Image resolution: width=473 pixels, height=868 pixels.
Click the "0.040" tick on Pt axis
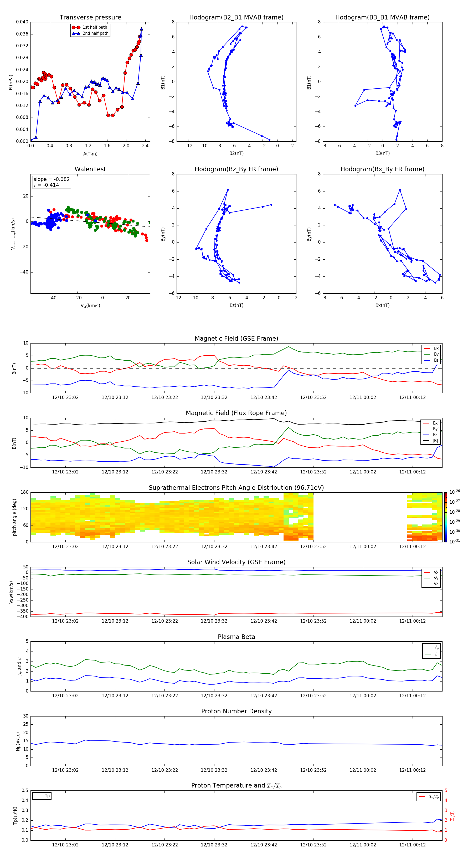point(22,22)
